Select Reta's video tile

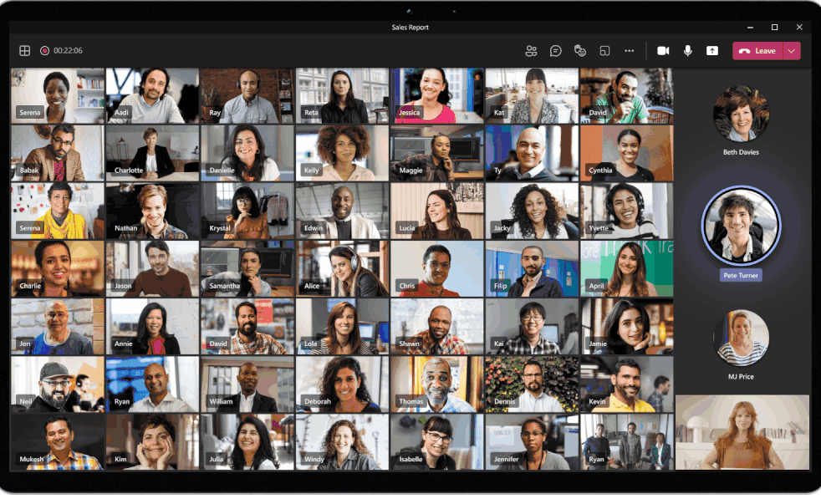(342, 95)
